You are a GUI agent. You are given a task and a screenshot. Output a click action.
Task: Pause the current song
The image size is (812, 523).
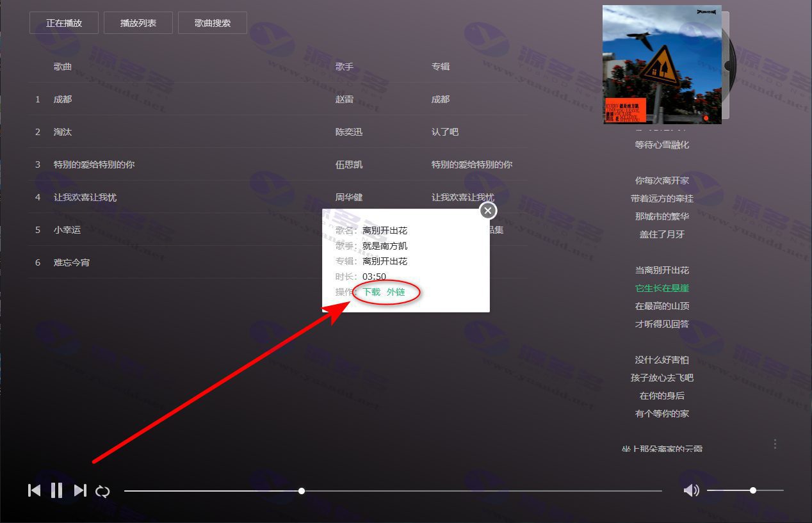point(56,490)
